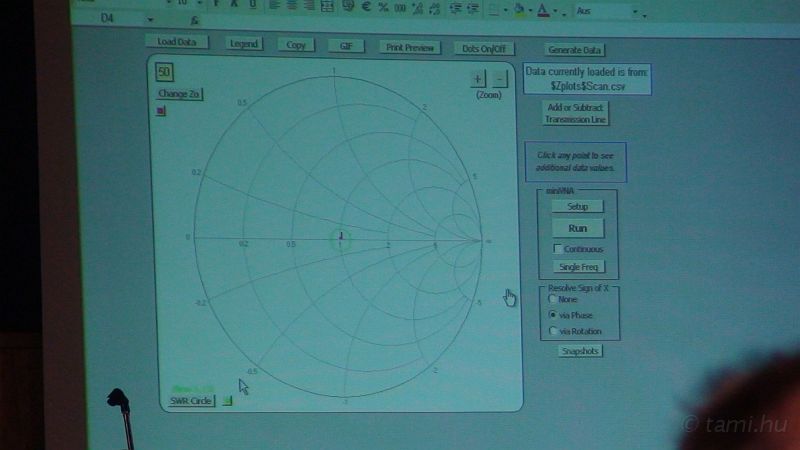This screenshot has height=450, width=800.
Task: Click the zoom in plus button
Action: pyautogui.click(x=477, y=79)
